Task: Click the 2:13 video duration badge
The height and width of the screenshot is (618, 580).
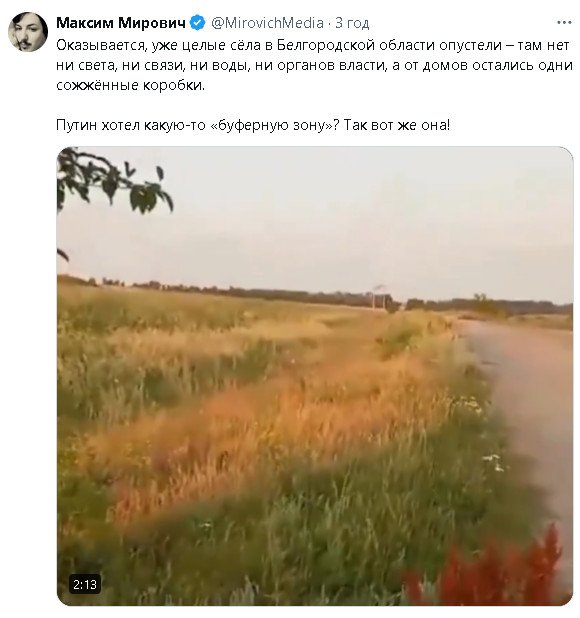Action: [85, 584]
